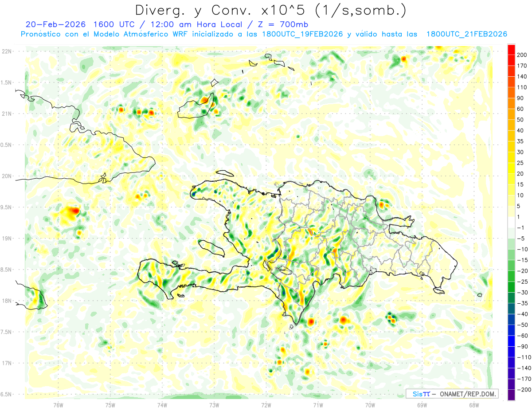
Task: Click the "21N" latitude label
Action: coord(7,114)
